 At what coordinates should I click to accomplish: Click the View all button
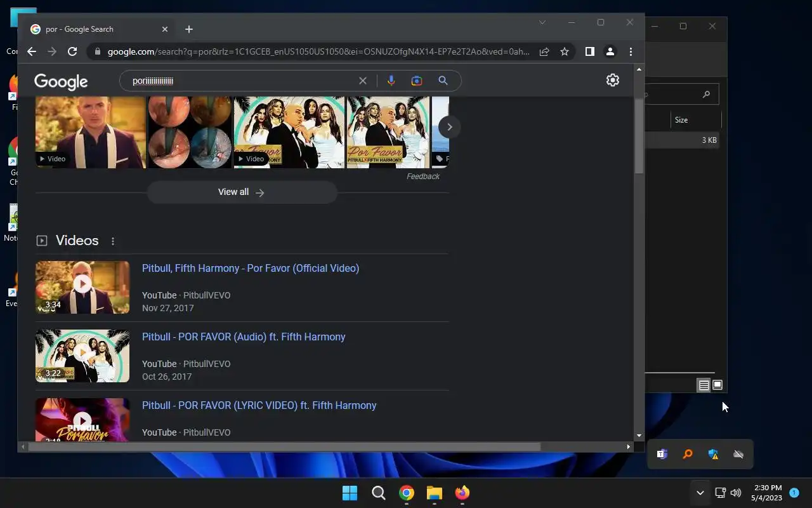(242, 192)
